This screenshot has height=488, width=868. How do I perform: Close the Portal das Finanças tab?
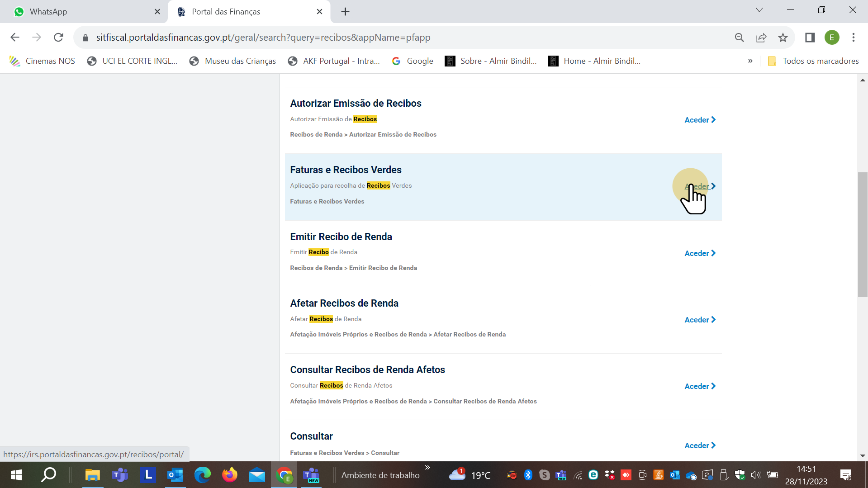pyautogui.click(x=319, y=12)
